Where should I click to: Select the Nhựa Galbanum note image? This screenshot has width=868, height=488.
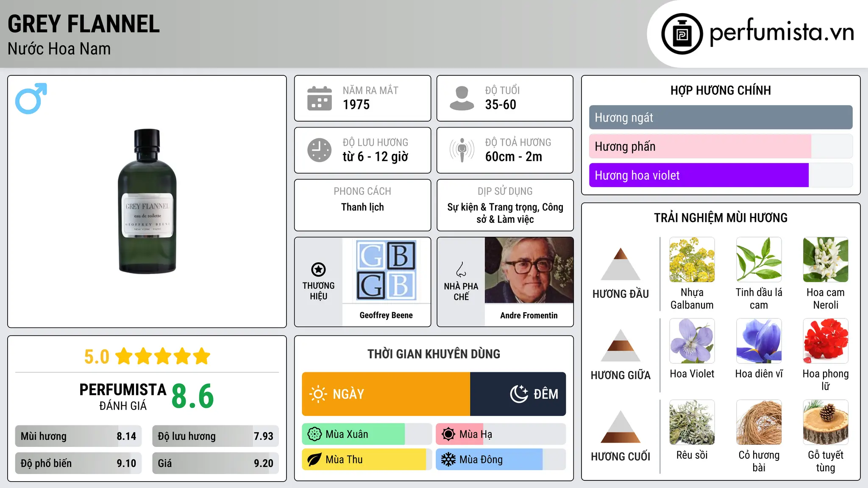coord(692,260)
